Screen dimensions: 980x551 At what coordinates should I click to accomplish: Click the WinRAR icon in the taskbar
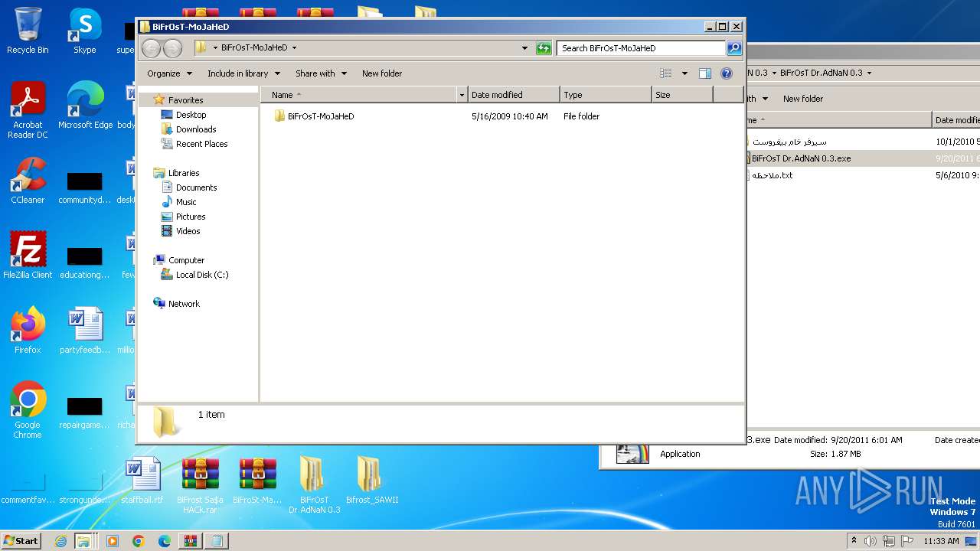pyautogui.click(x=190, y=541)
